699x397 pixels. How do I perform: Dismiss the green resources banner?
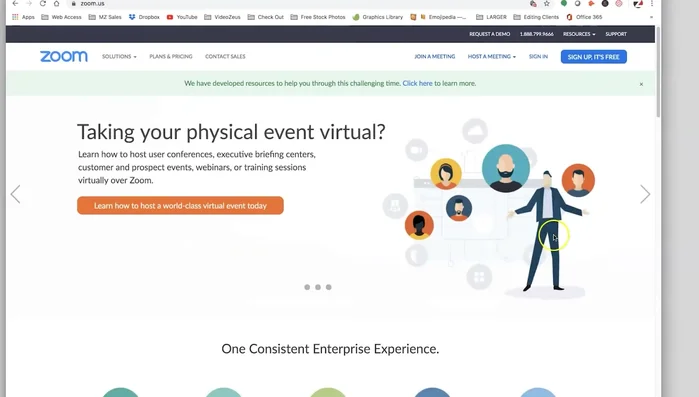pos(641,84)
